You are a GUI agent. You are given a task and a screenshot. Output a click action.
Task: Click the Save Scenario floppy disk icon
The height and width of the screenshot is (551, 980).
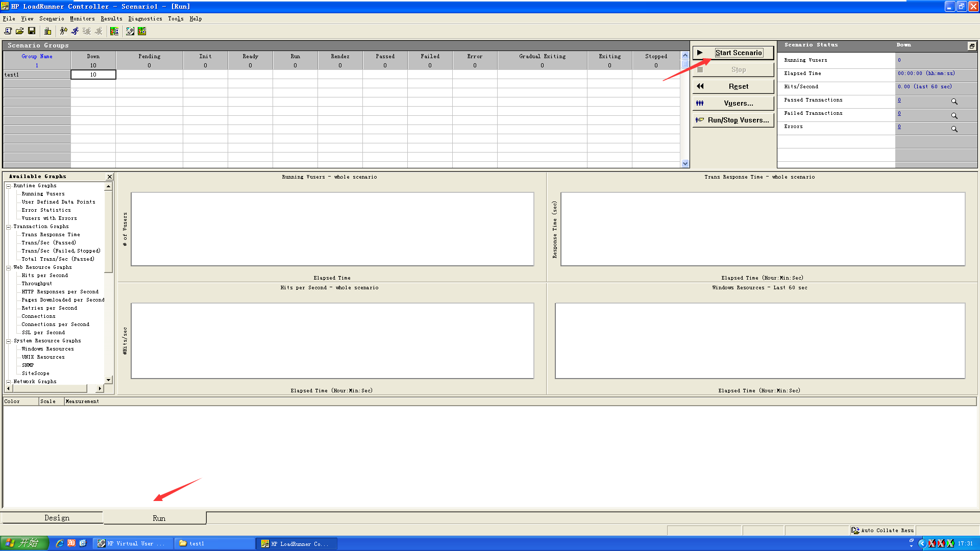pos(32,31)
